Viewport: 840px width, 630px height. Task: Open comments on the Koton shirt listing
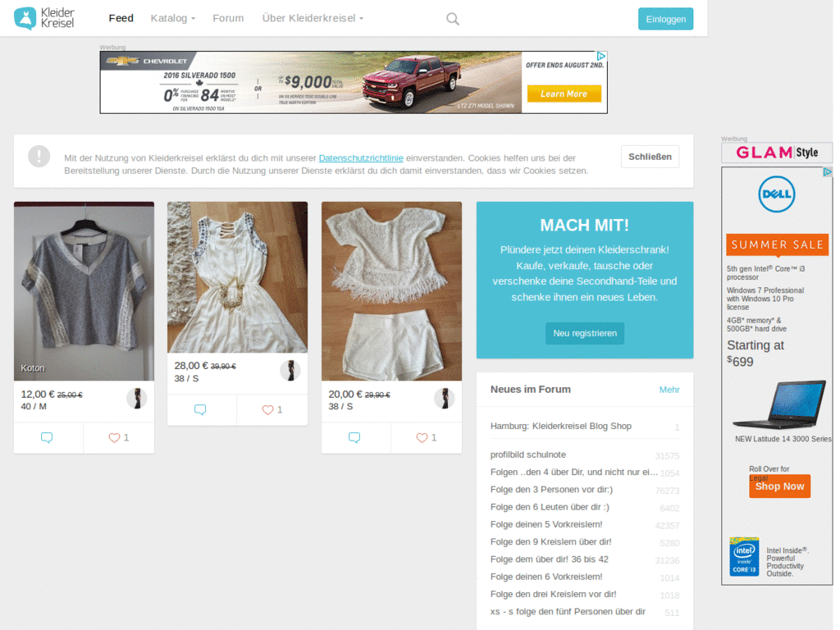48,438
